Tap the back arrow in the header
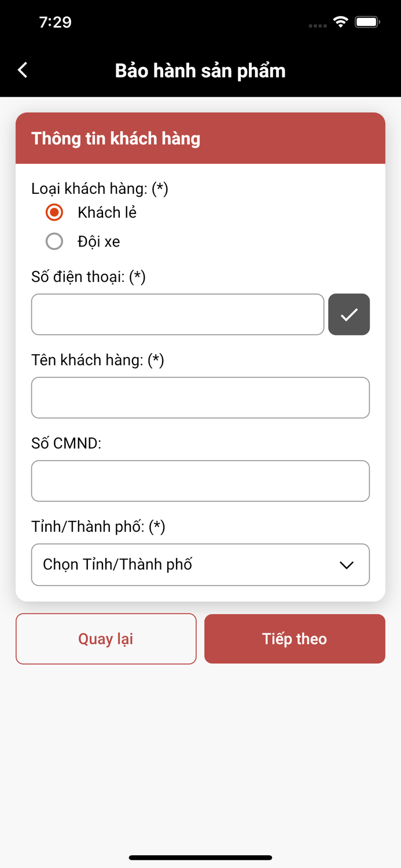 pos(23,69)
